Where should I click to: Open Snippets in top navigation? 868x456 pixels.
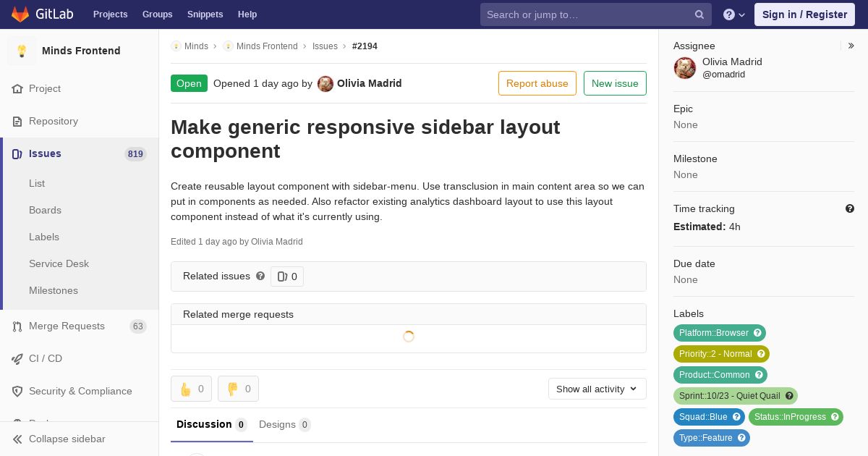click(205, 14)
